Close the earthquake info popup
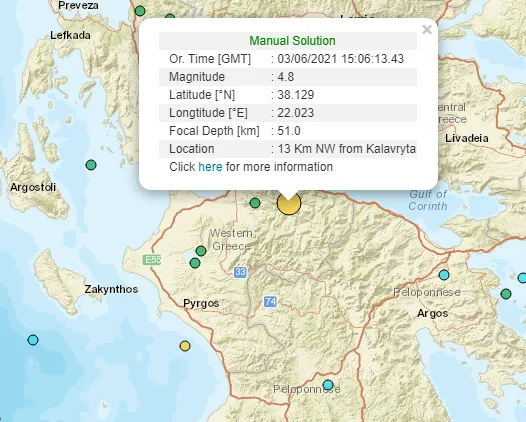Screen dimensions: 526x422 point(427,30)
